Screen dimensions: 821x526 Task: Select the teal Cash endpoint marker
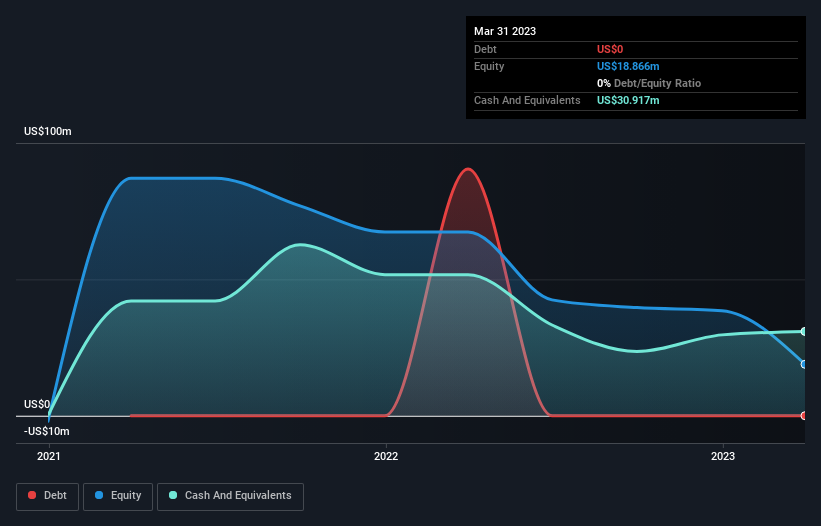(804, 331)
